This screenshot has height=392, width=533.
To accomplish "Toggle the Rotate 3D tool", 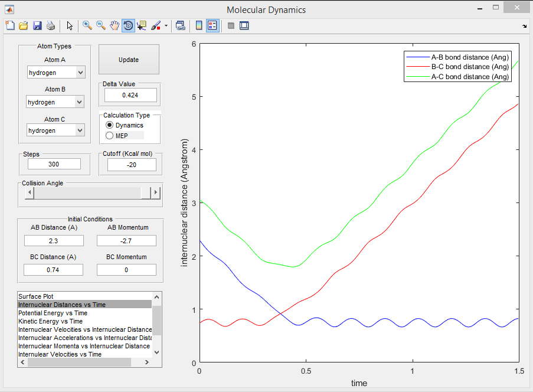I will point(128,25).
